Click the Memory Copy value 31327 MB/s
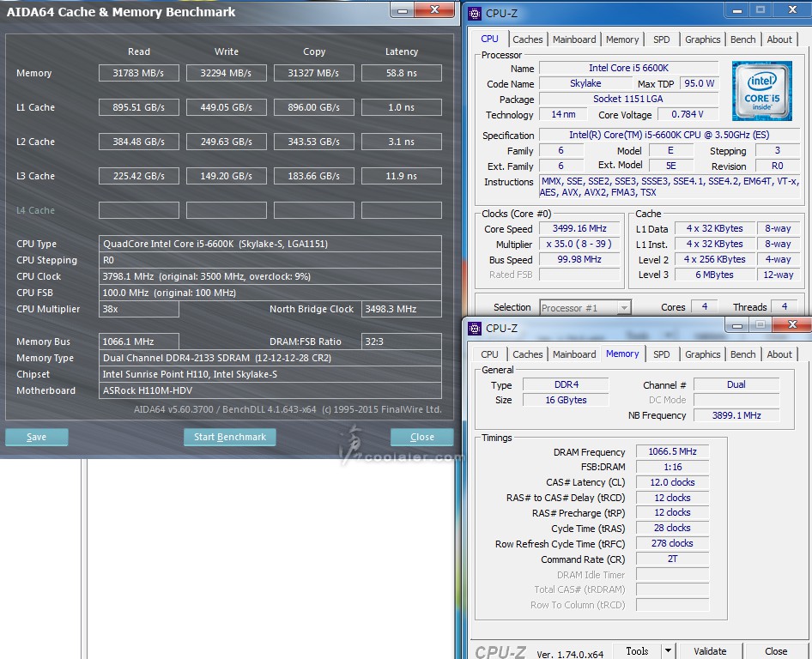This screenshot has width=812, height=659. click(314, 73)
